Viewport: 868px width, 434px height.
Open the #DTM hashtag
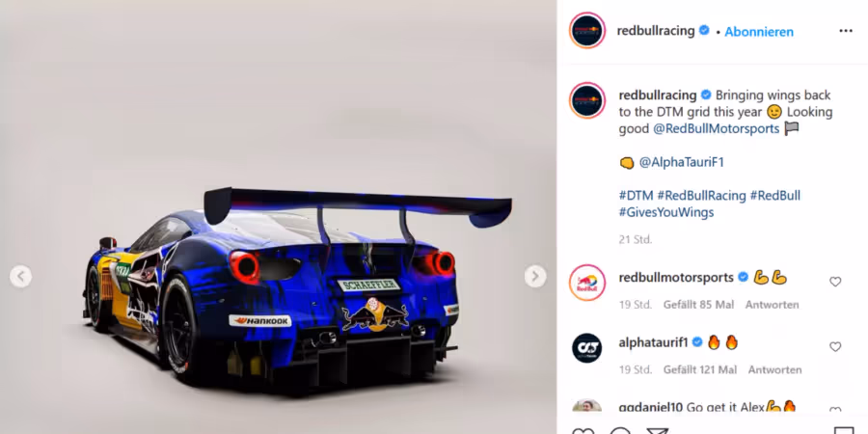(637, 196)
